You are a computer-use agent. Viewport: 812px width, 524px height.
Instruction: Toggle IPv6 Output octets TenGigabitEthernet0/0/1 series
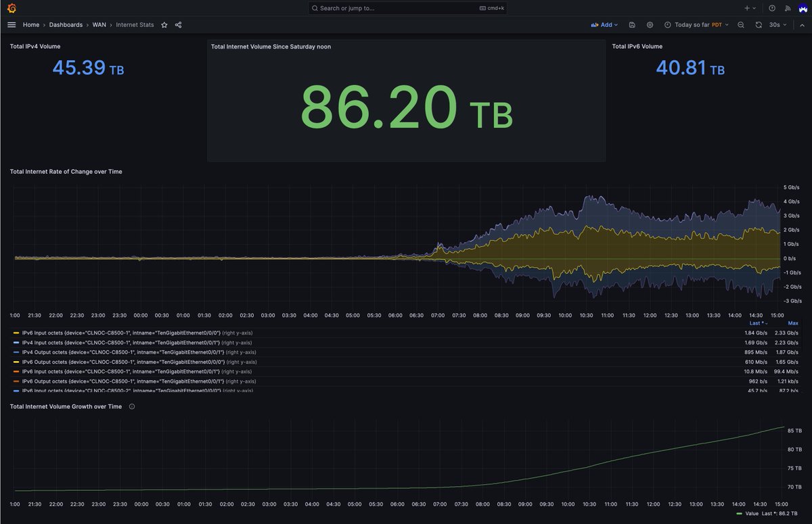123,381
